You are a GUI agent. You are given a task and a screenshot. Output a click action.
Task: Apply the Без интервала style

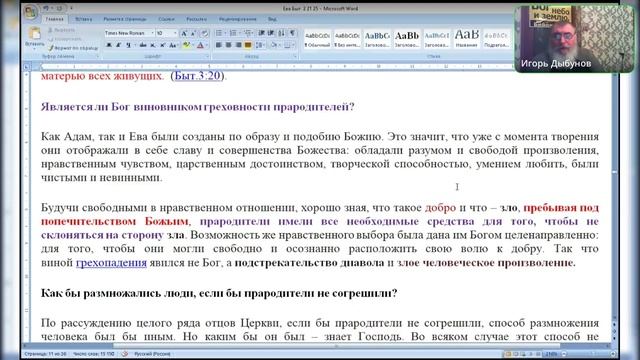tap(347, 39)
